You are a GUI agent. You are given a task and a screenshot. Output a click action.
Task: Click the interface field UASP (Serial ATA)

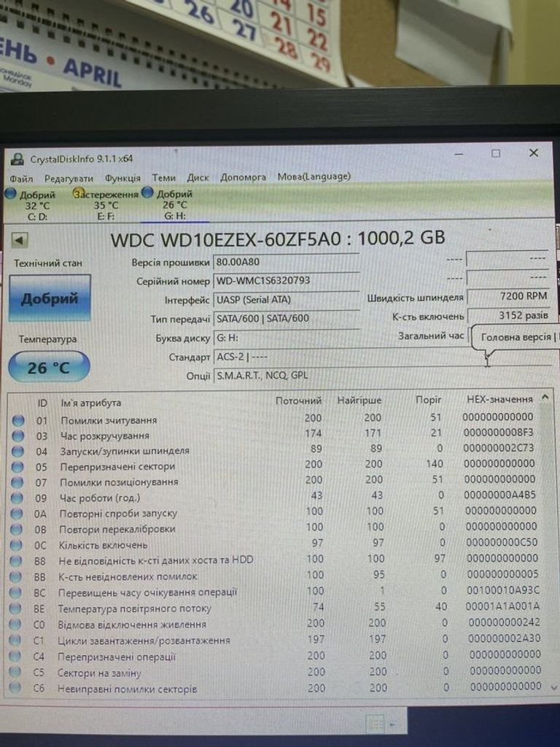[286, 300]
